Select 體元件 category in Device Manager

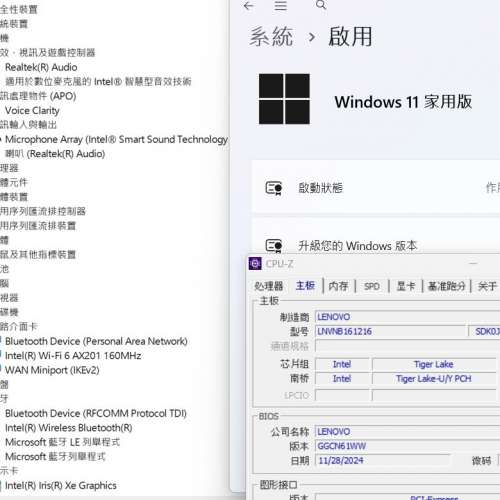14,182
